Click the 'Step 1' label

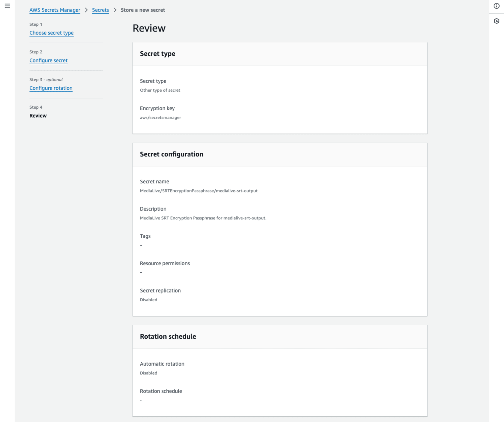pyautogui.click(x=36, y=24)
